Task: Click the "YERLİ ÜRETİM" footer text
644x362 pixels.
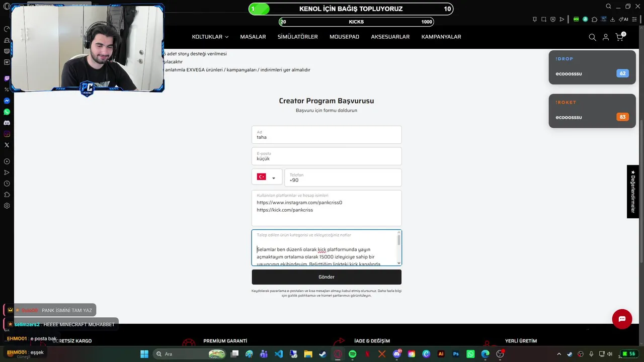Action: point(521,341)
